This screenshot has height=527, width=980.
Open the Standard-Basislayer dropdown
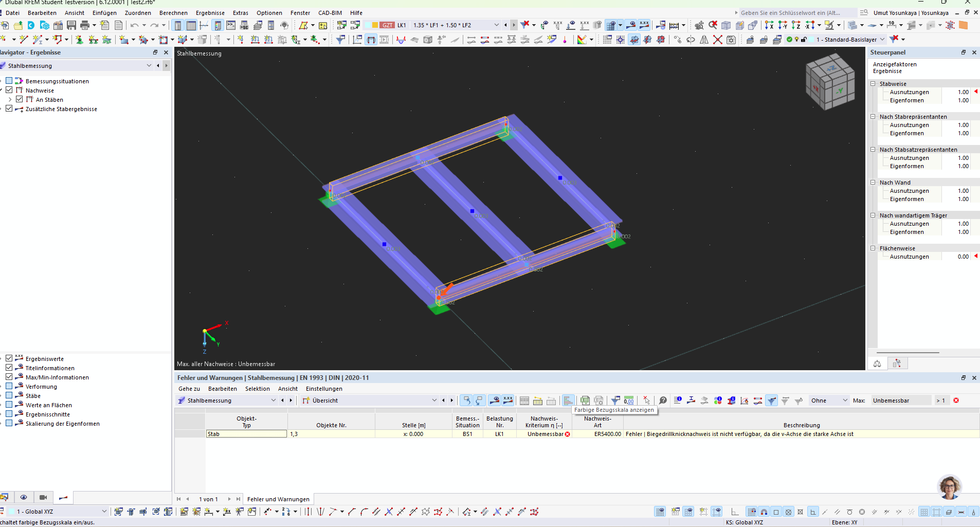tap(882, 40)
